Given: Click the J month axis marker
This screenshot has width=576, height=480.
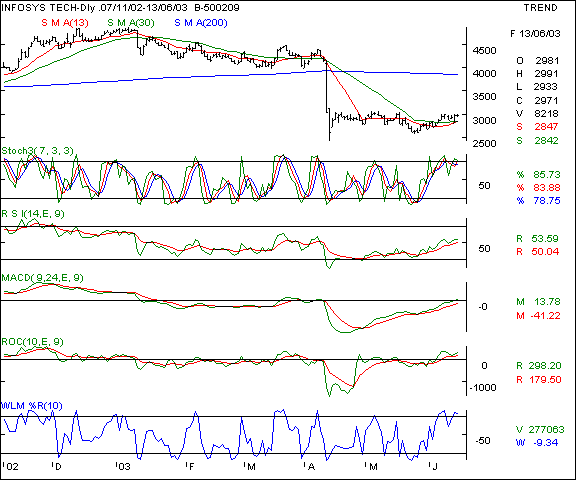Looking at the screenshot, I should pos(433,467).
